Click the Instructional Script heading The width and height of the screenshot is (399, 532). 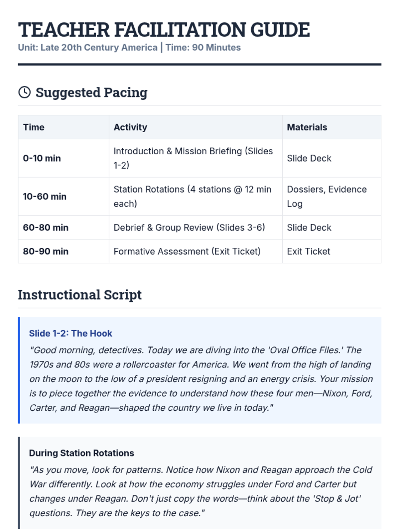click(79, 295)
